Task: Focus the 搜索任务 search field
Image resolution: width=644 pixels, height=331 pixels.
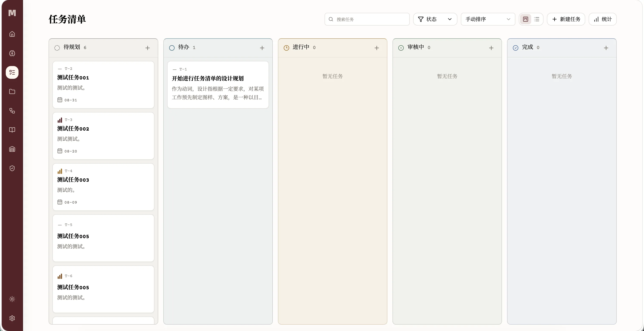Action: tap(367, 19)
